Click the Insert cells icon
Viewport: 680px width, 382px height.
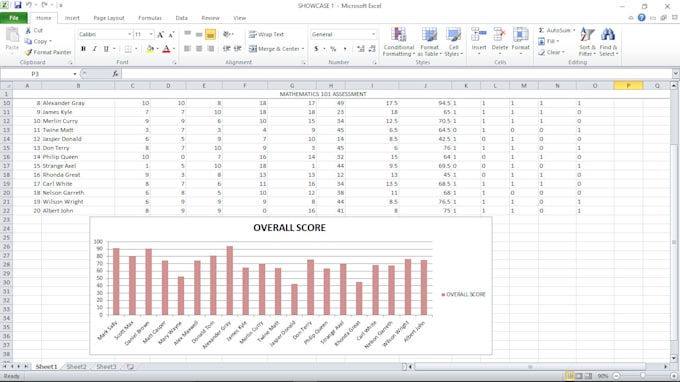pyautogui.click(x=479, y=35)
